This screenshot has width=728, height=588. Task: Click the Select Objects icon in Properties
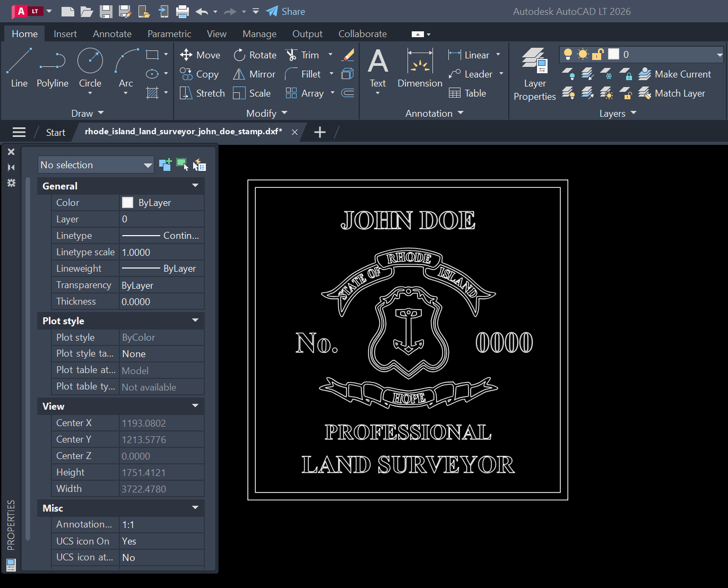point(182,165)
